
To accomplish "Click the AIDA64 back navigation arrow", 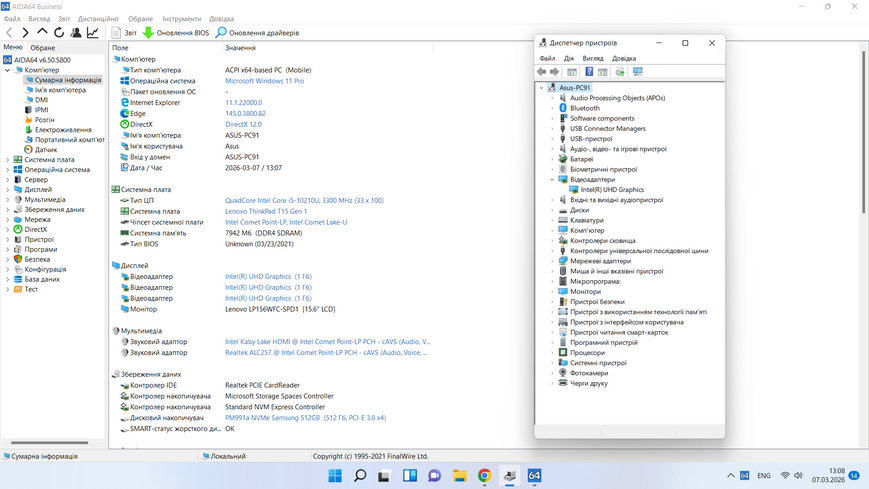I will click(x=9, y=33).
